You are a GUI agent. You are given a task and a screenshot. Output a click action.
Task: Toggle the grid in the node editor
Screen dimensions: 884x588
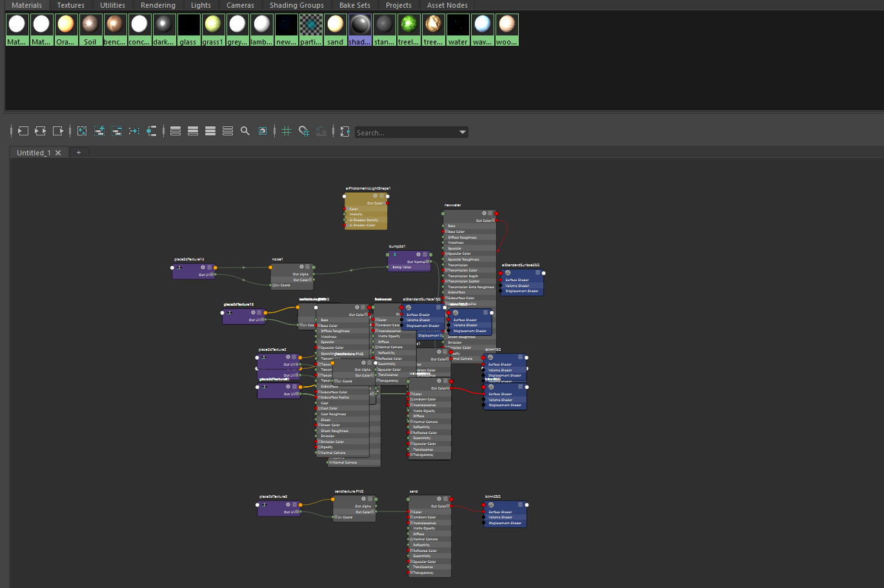point(286,131)
